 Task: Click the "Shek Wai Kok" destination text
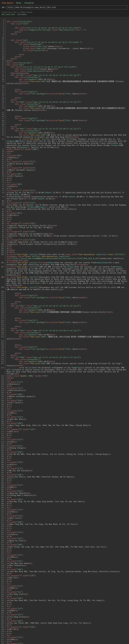pos(16,419)
